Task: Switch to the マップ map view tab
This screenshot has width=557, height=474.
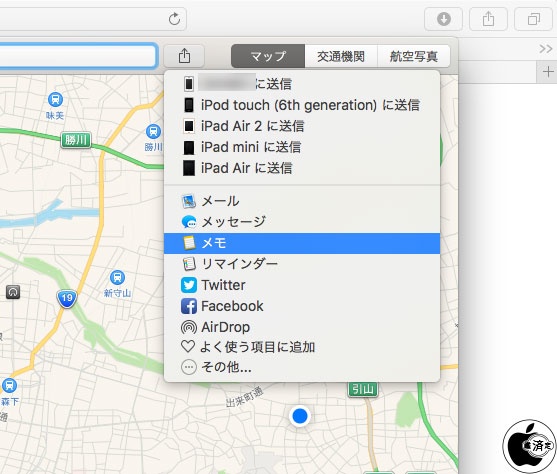Action: click(x=268, y=56)
